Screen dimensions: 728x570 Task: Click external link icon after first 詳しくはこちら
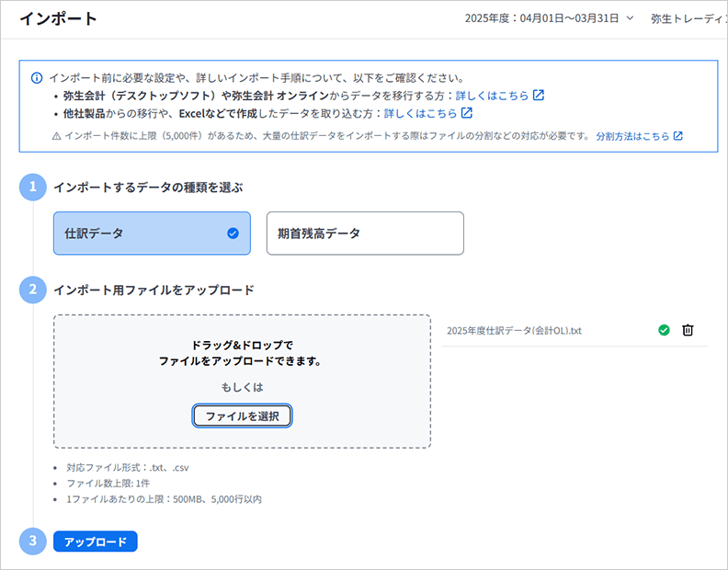coord(539,96)
